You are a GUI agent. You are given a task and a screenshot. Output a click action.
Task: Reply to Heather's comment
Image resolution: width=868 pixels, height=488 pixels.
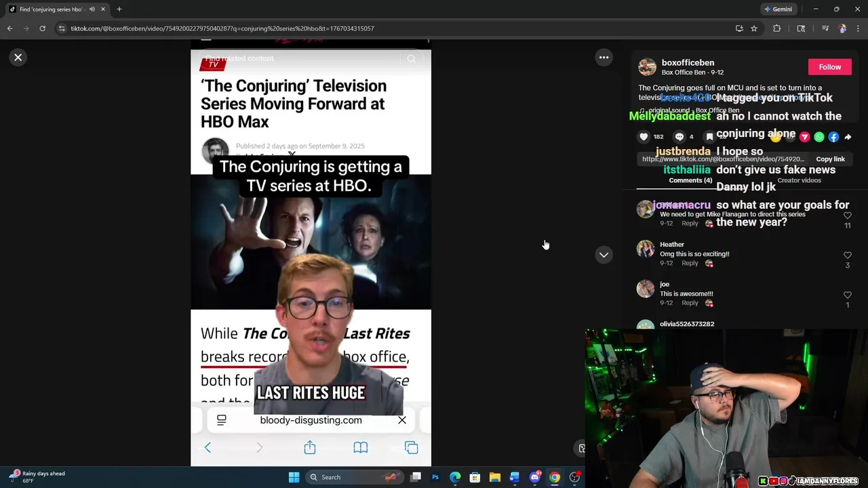(690, 263)
